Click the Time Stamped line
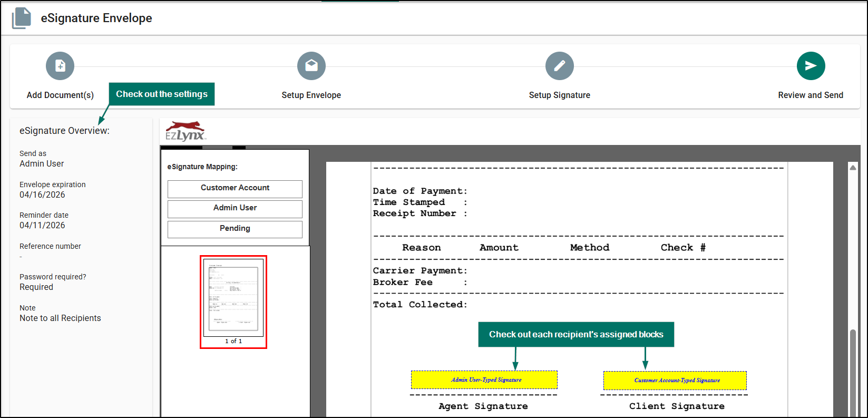 [x=420, y=202]
